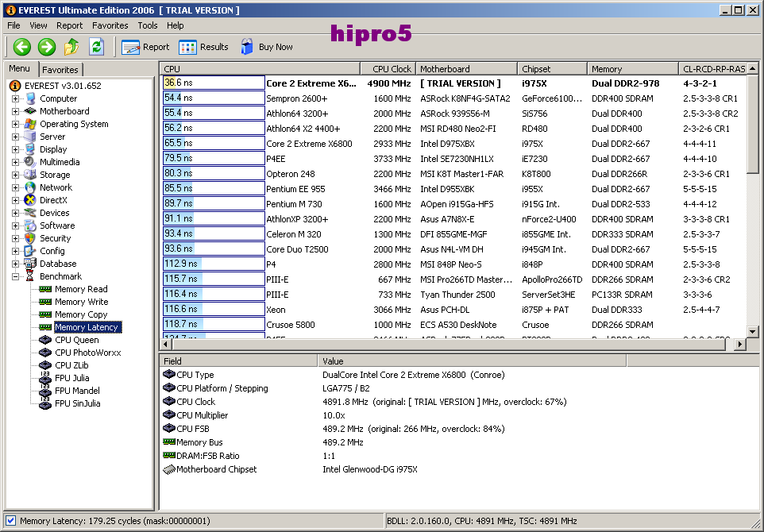Image resolution: width=764 pixels, height=532 pixels.
Task: Select the Pentium EE 955 result row
Action: click(453, 189)
